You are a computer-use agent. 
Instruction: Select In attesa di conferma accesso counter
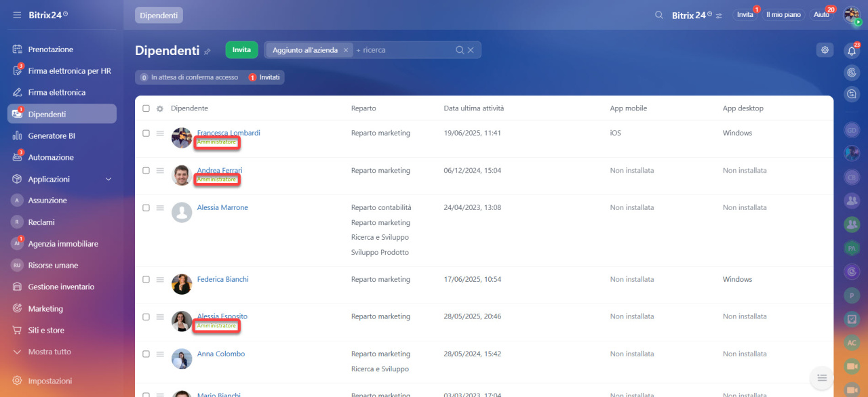(x=190, y=77)
